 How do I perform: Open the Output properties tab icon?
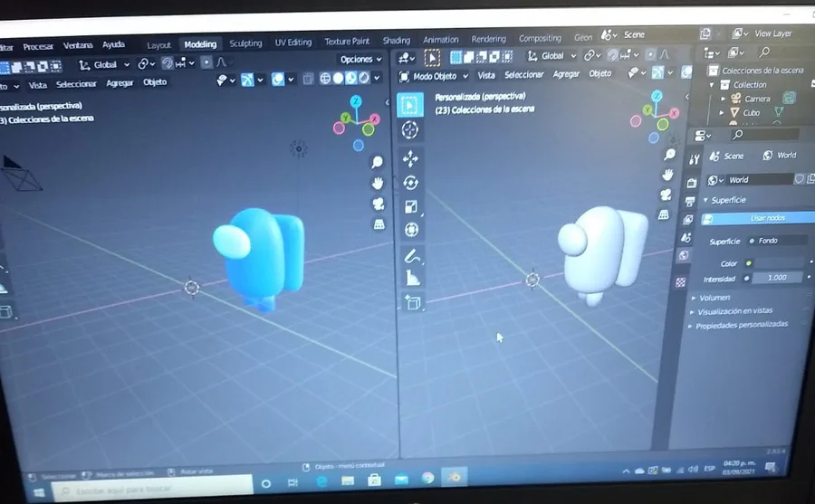point(690,201)
